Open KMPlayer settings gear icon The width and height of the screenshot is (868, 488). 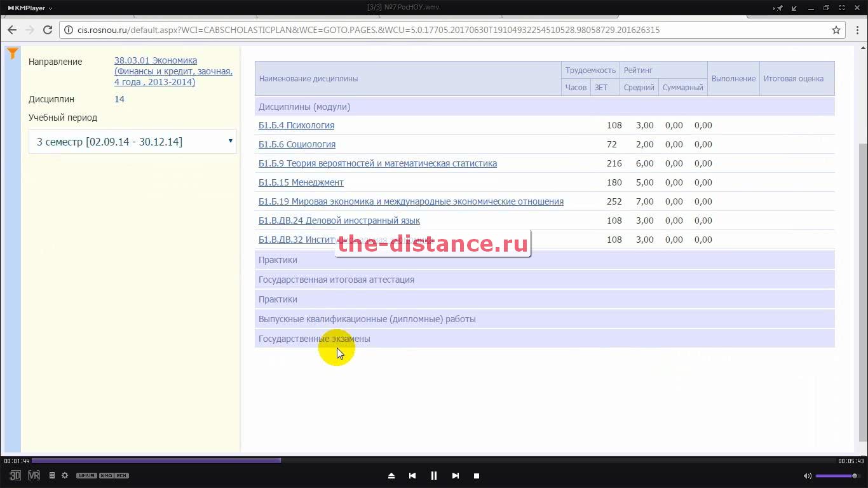coord(65,475)
